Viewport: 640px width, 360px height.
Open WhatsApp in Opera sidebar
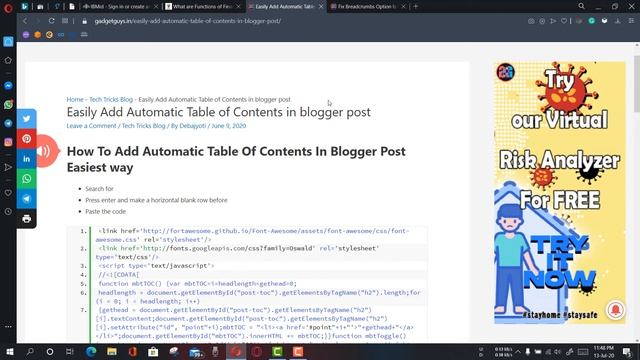(x=8, y=104)
